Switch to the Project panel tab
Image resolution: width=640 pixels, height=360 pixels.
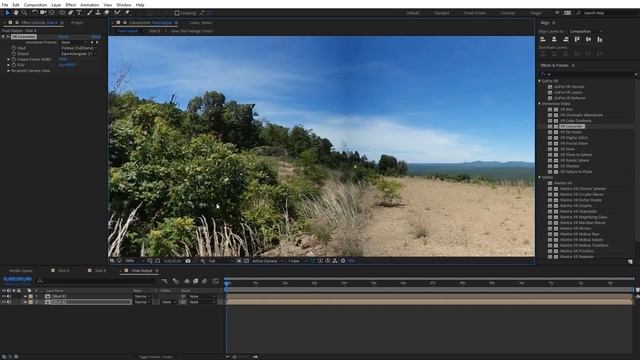(x=77, y=23)
